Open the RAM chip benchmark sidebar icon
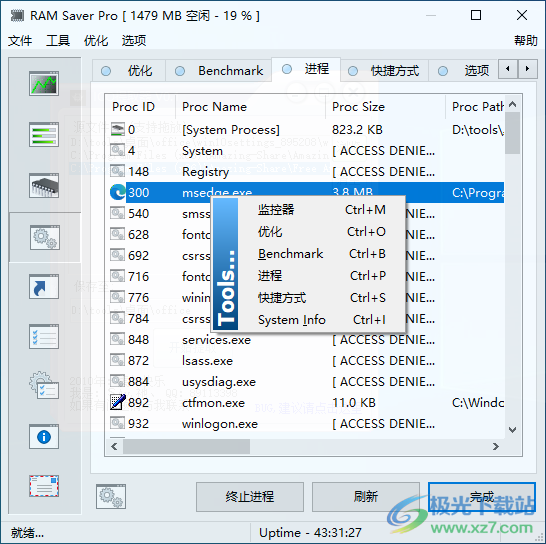Screen dimensions: 546x544 [x=44, y=186]
